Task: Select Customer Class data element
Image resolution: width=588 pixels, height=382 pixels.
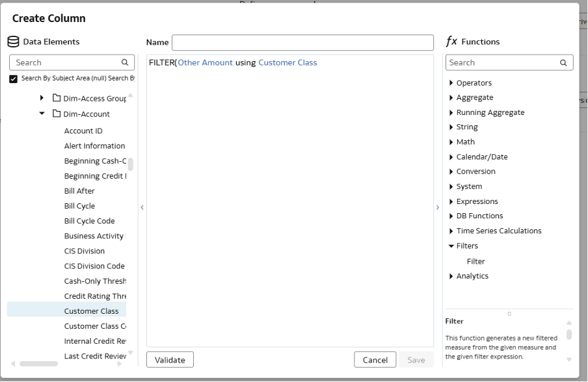Action: [x=91, y=311]
